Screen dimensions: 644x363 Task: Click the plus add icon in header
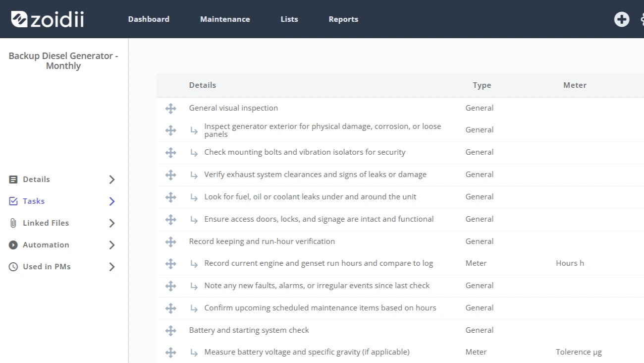click(x=622, y=19)
